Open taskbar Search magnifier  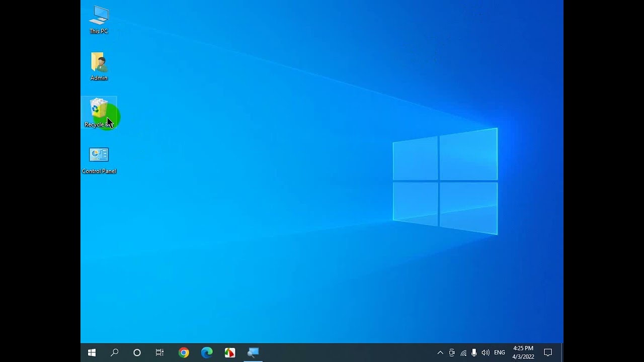point(114,352)
